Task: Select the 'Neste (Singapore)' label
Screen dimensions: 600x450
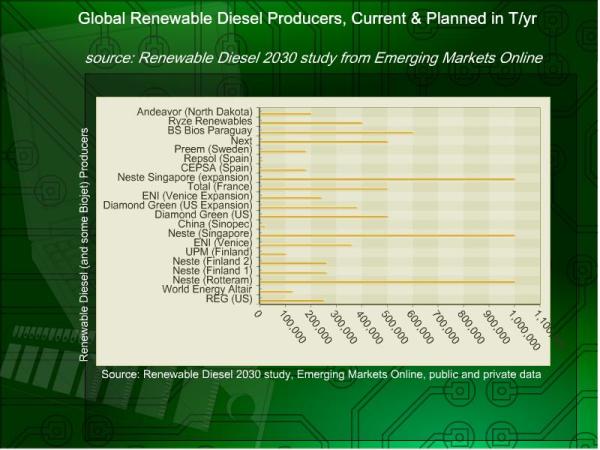Action: pos(210,233)
